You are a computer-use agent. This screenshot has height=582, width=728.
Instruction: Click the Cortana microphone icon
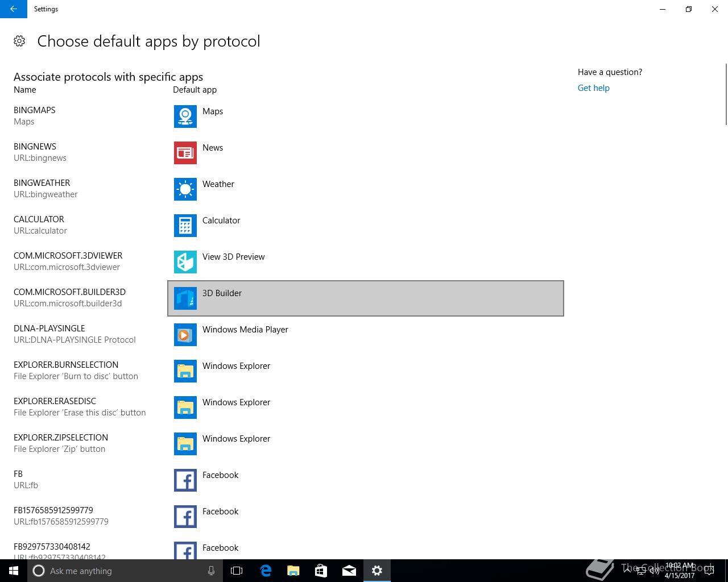211,571
